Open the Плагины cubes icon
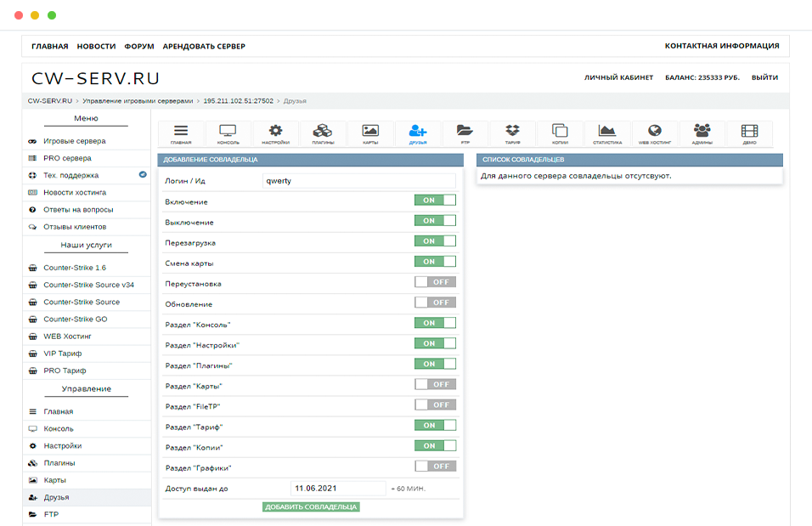 322,133
